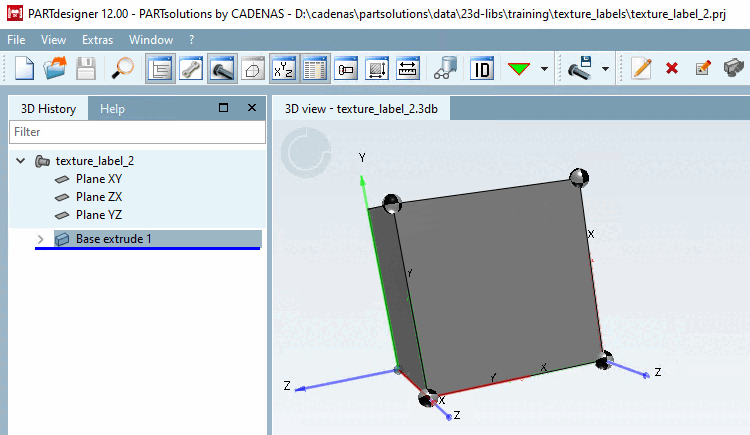Click the bolt with save disk icon

click(x=580, y=68)
